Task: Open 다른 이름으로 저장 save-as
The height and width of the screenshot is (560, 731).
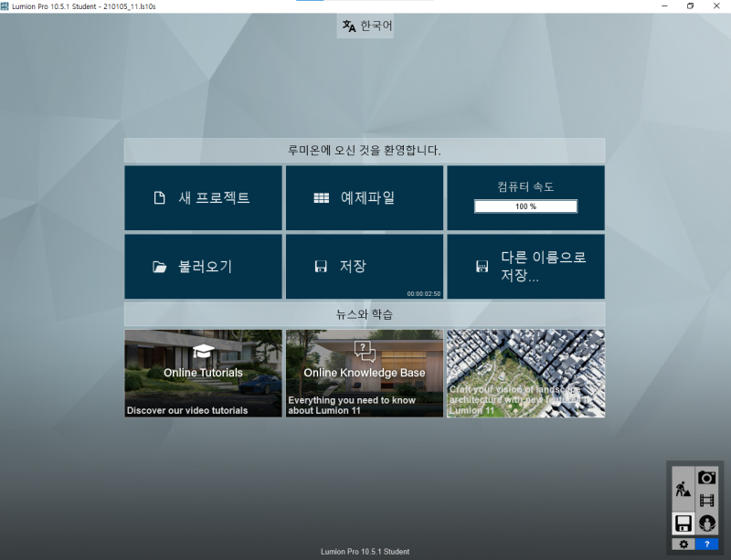Action: click(x=526, y=266)
